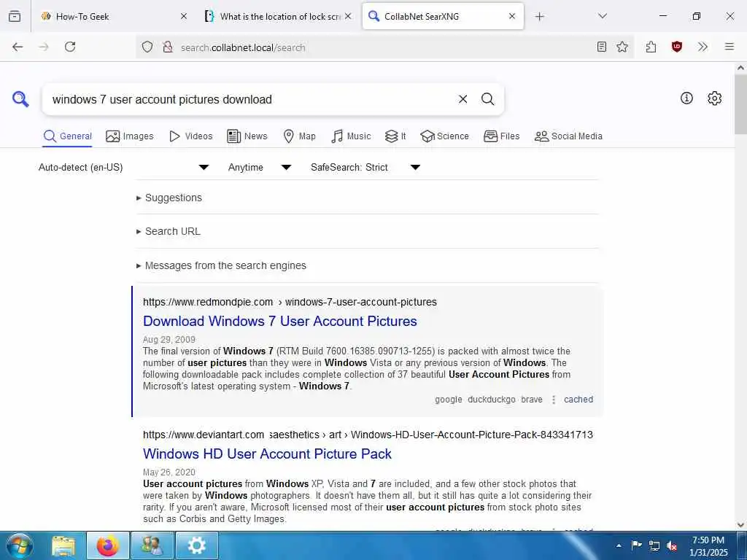Open a new tab with plus button
This screenshot has width=747, height=560.
pos(539,17)
